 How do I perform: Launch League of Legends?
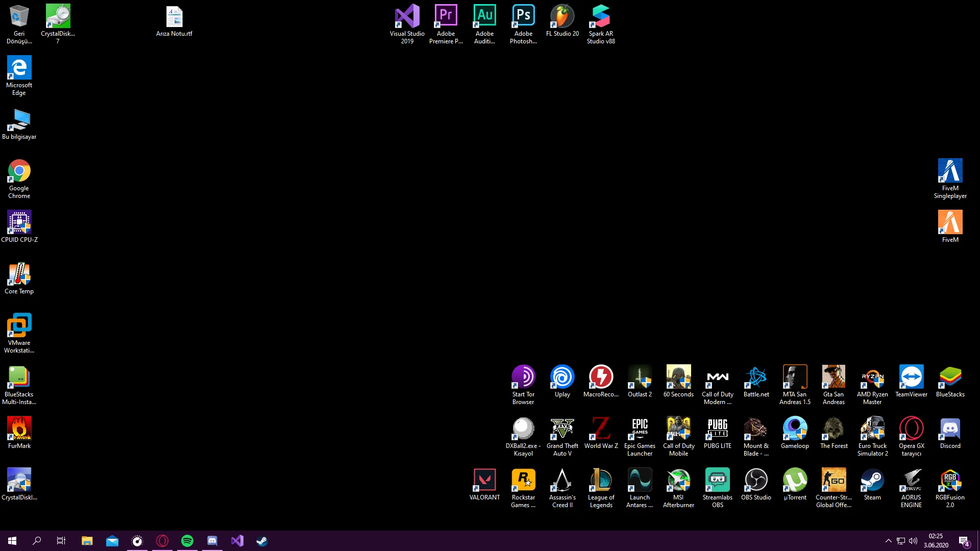(x=601, y=480)
